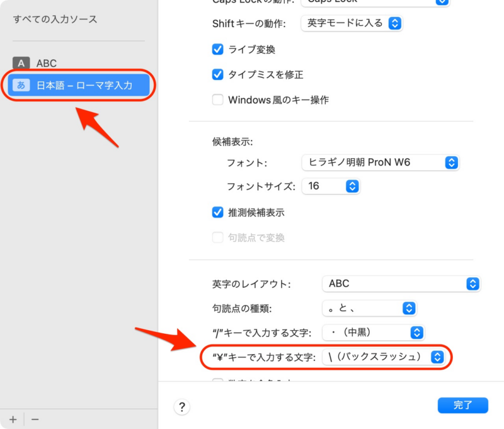Click the 句読点の種類 label
The width and height of the screenshot is (504, 429).
coord(242,309)
